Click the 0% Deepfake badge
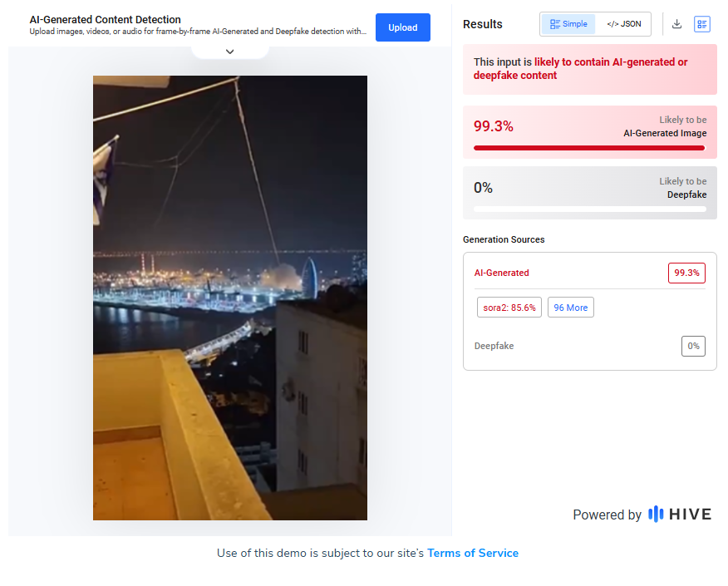 pyautogui.click(x=693, y=346)
